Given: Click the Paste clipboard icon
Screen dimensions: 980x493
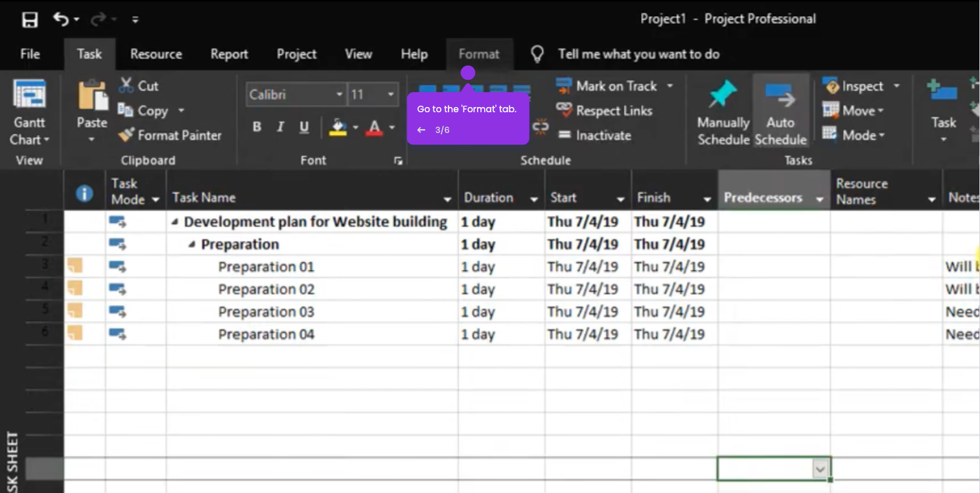Looking at the screenshot, I should 92,95.
